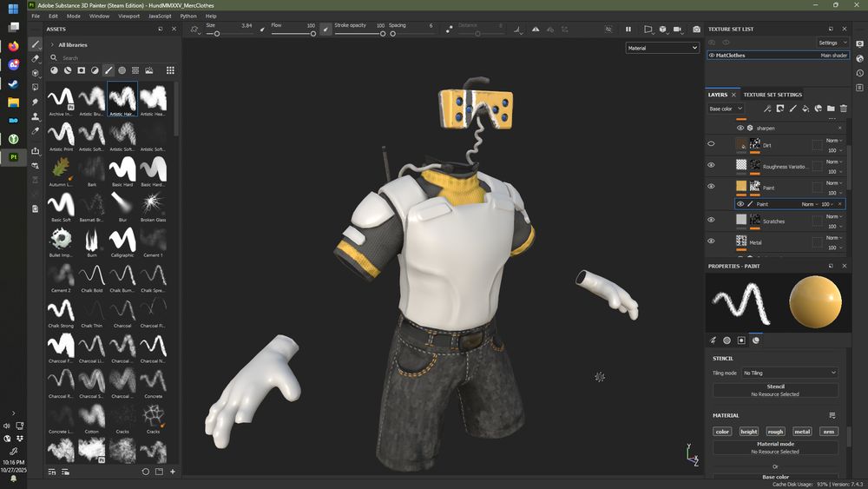Toggle visibility of Scratches layer

[x=712, y=220]
